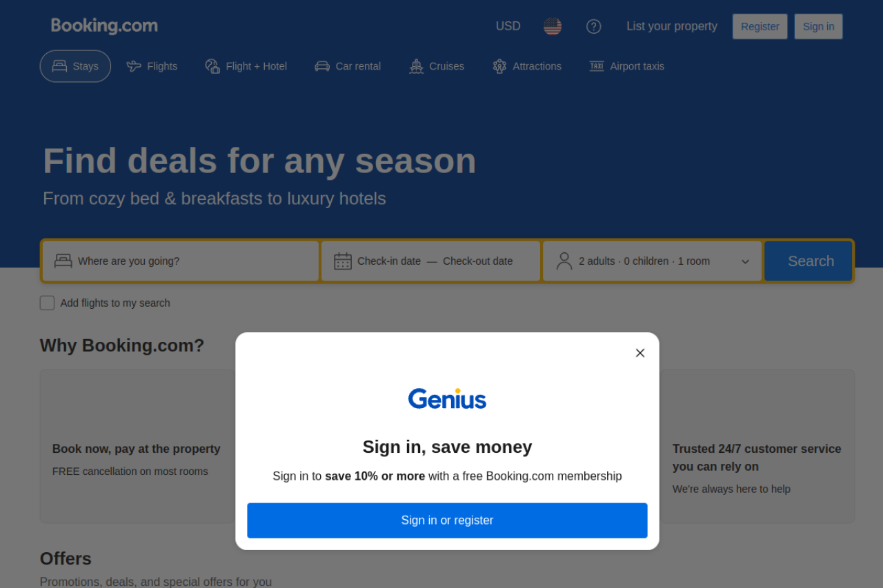The width and height of the screenshot is (883, 588).
Task: Click the help question mark icon
Action: 593,26
